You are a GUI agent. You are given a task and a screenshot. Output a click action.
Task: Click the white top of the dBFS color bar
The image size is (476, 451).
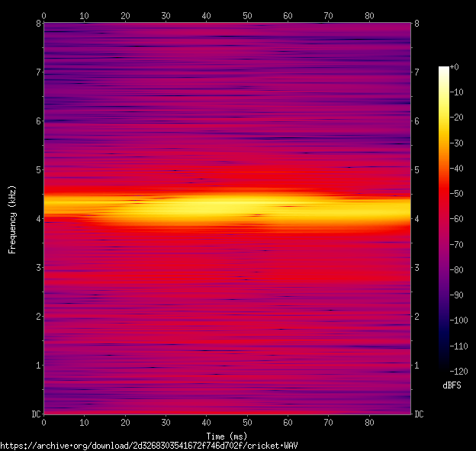443,69
